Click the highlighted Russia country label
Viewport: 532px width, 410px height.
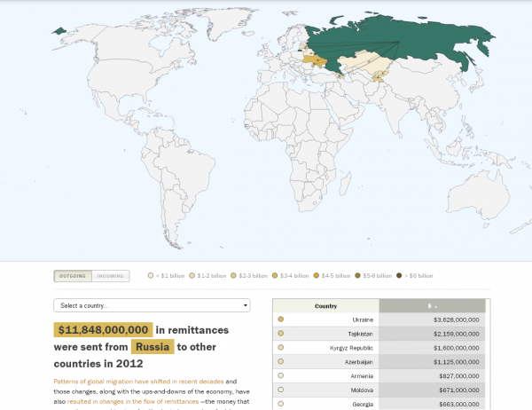coord(153,347)
